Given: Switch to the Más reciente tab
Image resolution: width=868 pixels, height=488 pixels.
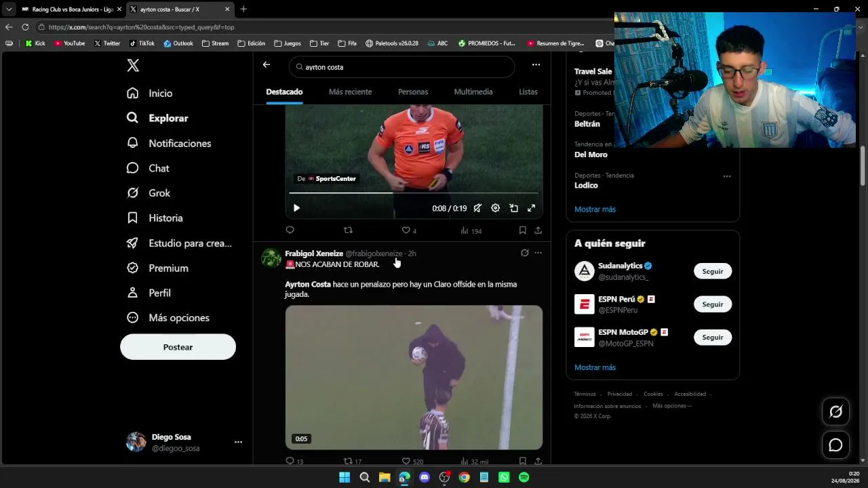Looking at the screenshot, I should 350,91.
